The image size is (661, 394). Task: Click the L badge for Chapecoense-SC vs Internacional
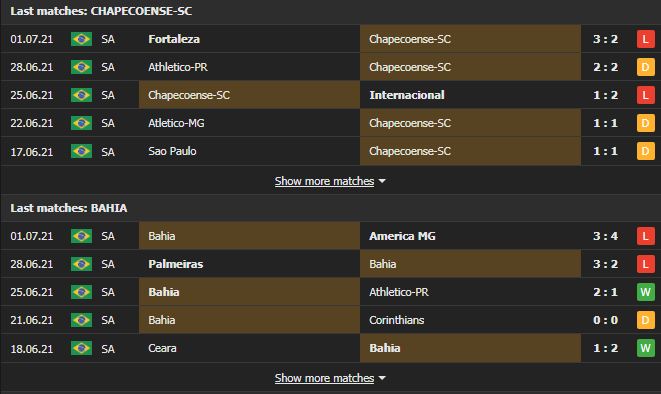click(x=645, y=95)
